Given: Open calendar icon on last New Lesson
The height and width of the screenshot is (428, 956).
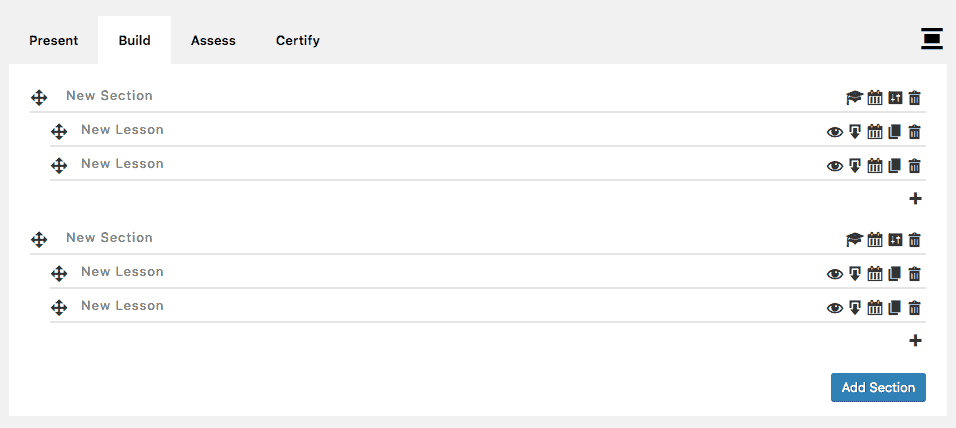Looking at the screenshot, I should tap(875, 308).
